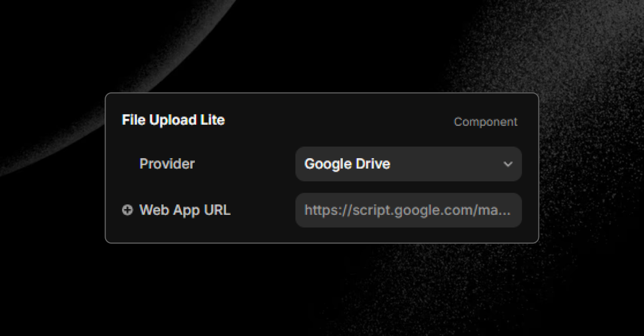Screen dimensions: 644x336
Task: Open the Provider dropdown showing Google Drive
Action: [408, 164]
